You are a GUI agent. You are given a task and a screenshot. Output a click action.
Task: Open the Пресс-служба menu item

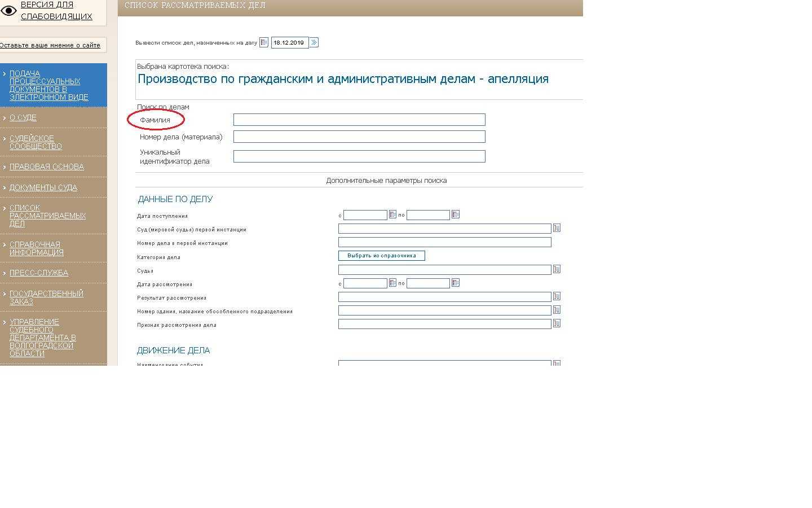pos(39,273)
